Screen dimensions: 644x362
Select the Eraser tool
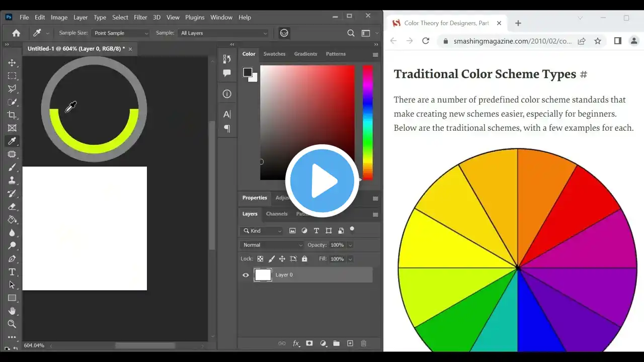[x=12, y=207]
